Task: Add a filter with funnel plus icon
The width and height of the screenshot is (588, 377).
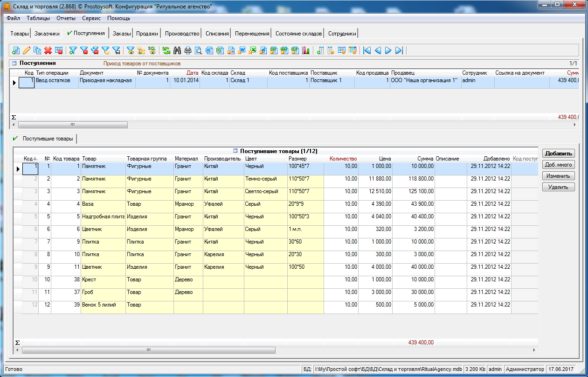Action: [x=73, y=50]
